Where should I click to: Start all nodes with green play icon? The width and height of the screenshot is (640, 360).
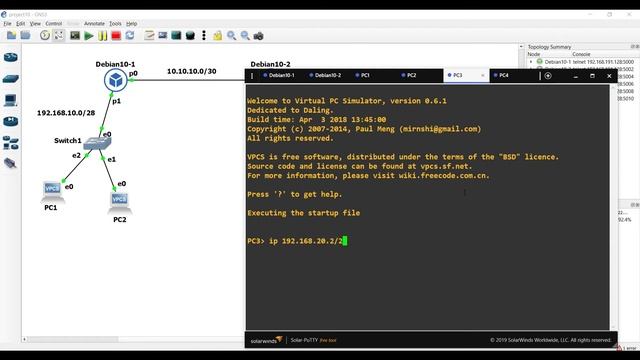[x=89, y=36]
